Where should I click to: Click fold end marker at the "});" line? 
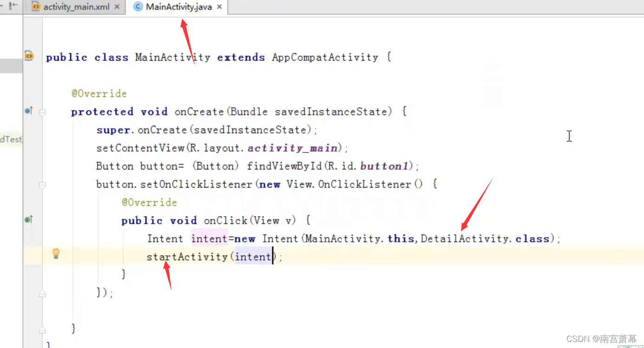pos(42,294)
